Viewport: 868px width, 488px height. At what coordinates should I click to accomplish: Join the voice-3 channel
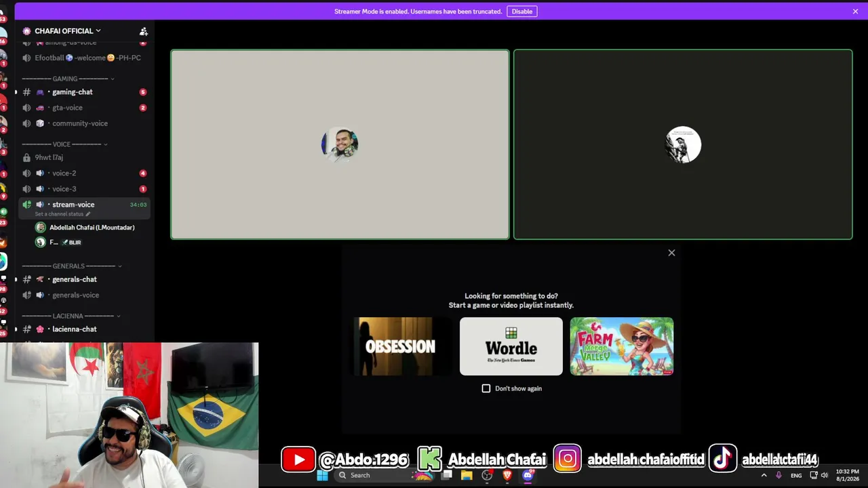85,189
